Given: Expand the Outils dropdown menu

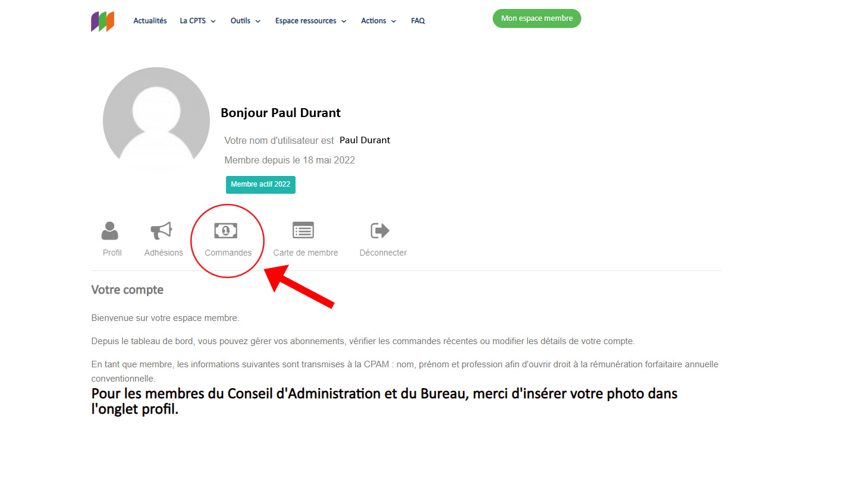Looking at the screenshot, I should [x=246, y=21].
